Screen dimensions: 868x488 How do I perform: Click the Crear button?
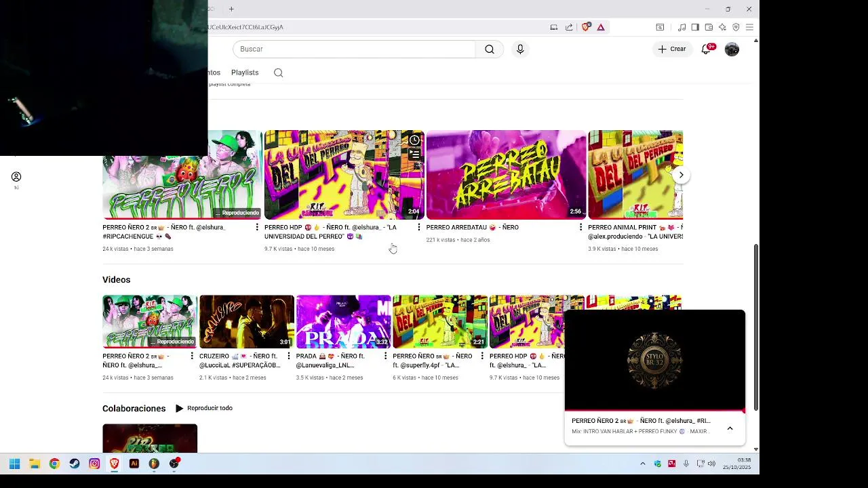pyautogui.click(x=672, y=49)
